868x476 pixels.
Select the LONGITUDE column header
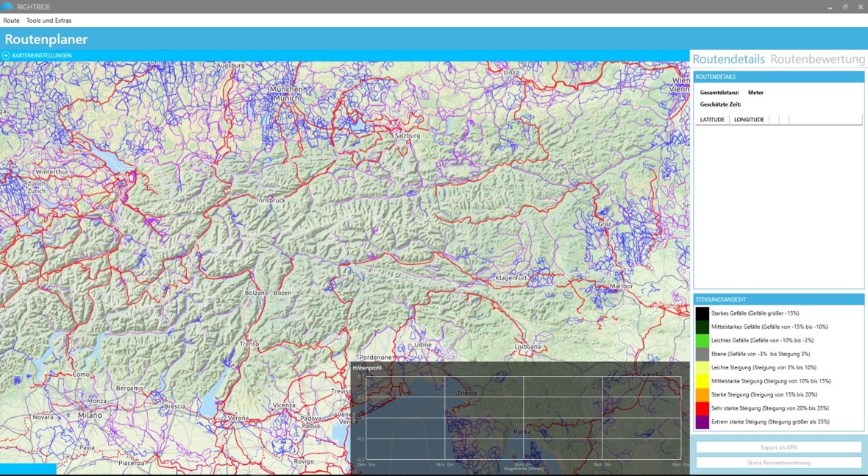pyautogui.click(x=749, y=120)
